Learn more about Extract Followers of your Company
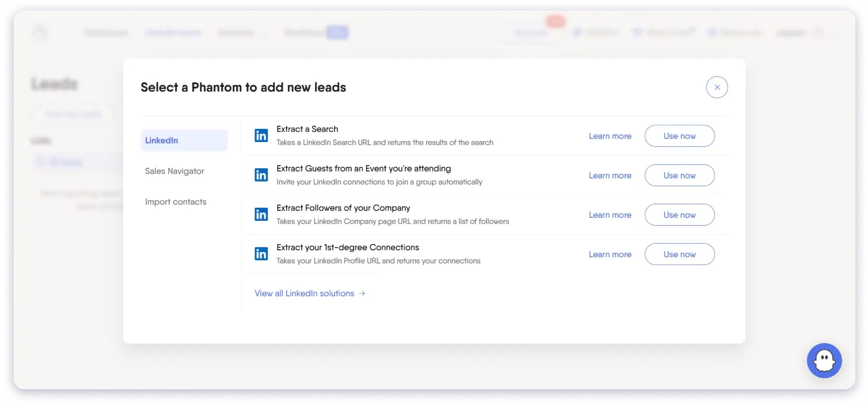The width and height of the screenshot is (868, 405). coord(610,215)
